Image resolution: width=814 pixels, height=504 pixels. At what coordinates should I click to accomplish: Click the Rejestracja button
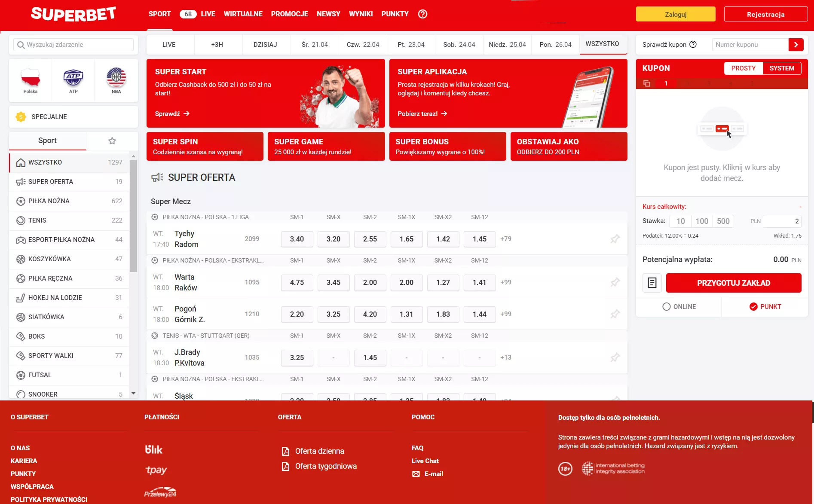[x=766, y=14]
